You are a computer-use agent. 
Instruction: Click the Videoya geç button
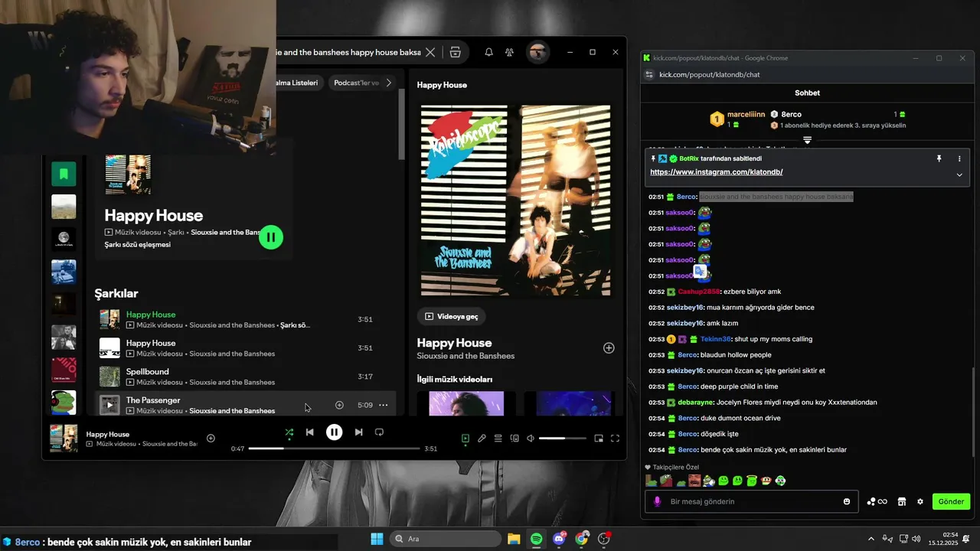(452, 316)
